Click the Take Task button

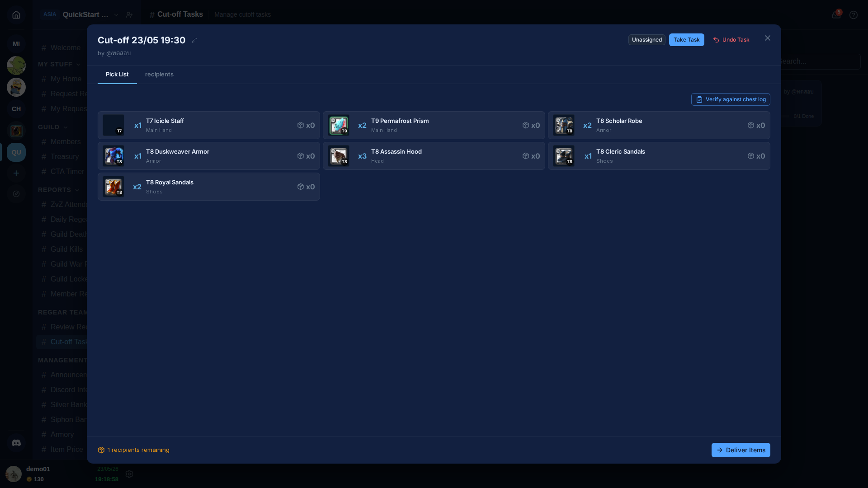[x=686, y=40]
